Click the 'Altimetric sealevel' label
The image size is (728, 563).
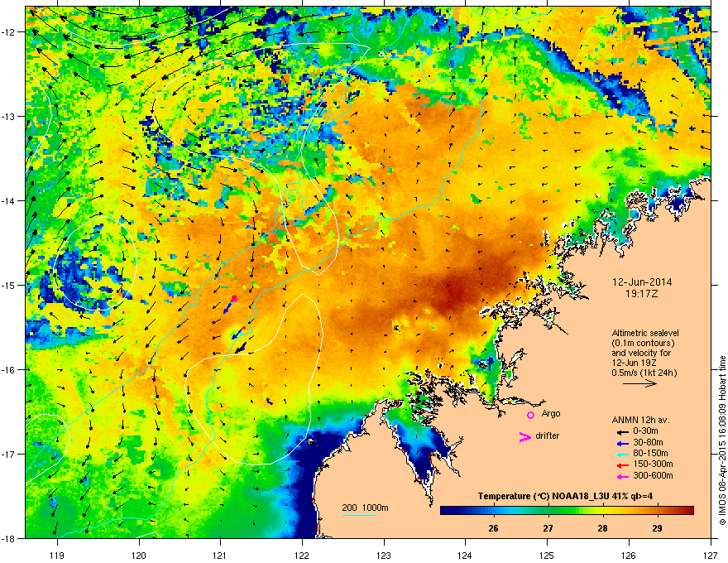pyautogui.click(x=645, y=333)
